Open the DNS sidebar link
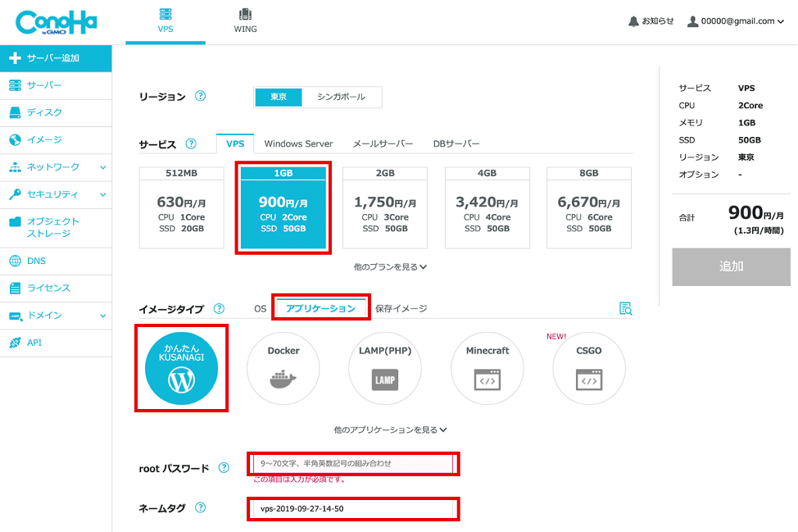The height and width of the screenshot is (532, 798). (x=56, y=261)
